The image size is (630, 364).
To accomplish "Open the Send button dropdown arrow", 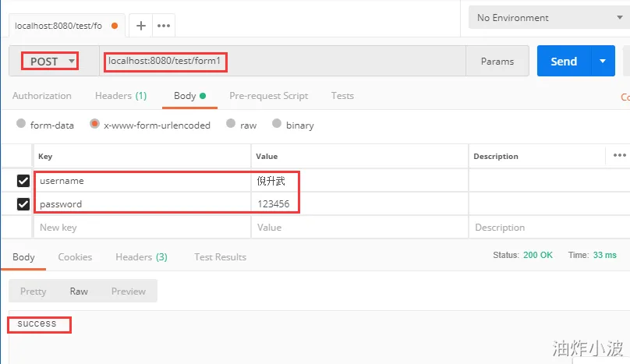I will pyautogui.click(x=602, y=61).
